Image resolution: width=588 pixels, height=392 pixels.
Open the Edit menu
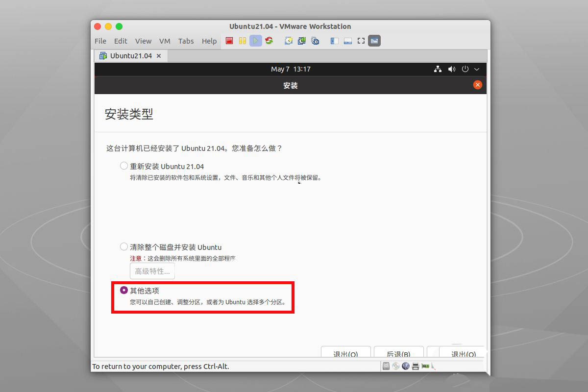point(121,41)
